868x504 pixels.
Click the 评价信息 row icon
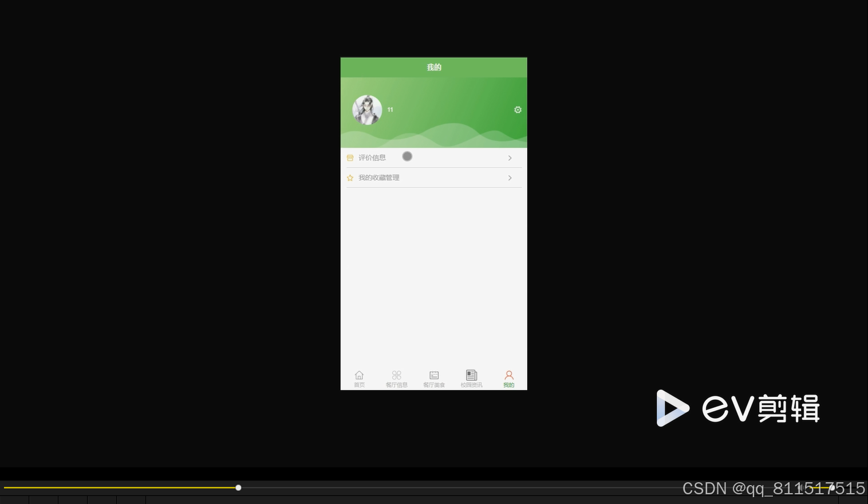pos(350,158)
